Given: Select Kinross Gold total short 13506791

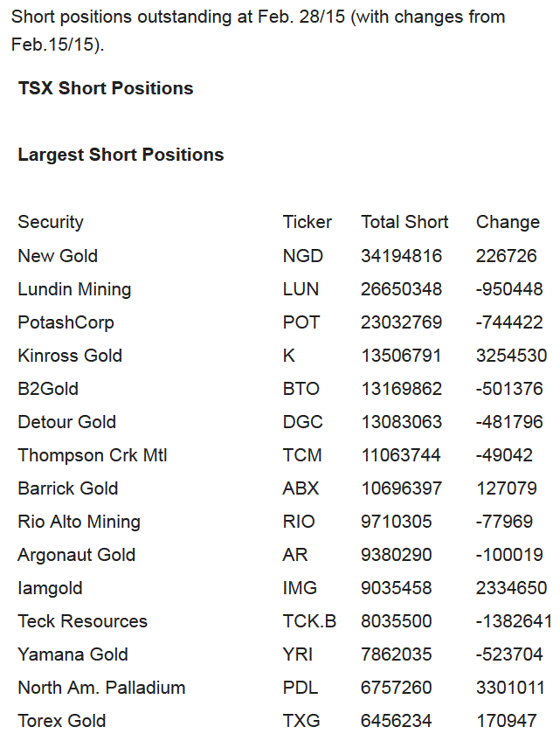Looking at the screenshot, I should 401,356.
